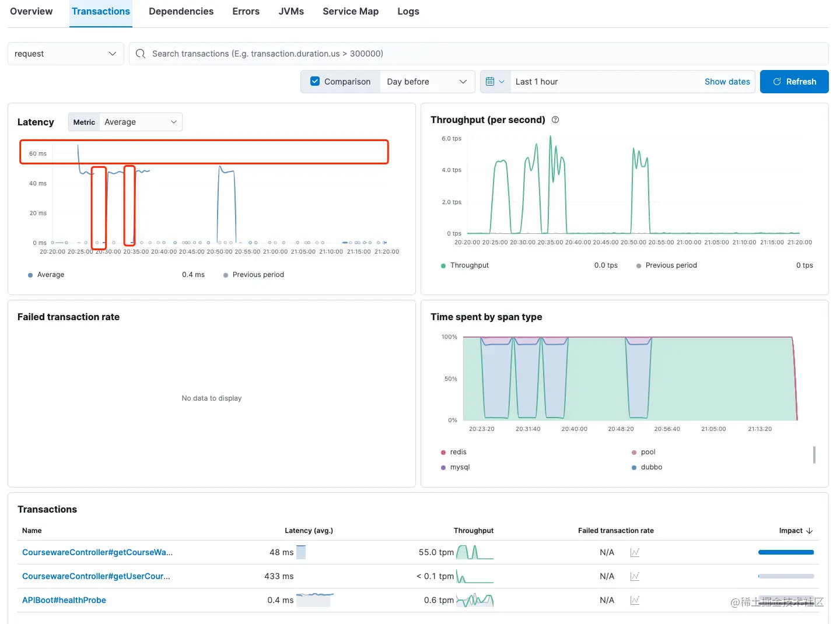This screenshot has height=624, width=840.
Task: Click the impact bar for getCourseWa row
Action: click(x=786, y=552)
